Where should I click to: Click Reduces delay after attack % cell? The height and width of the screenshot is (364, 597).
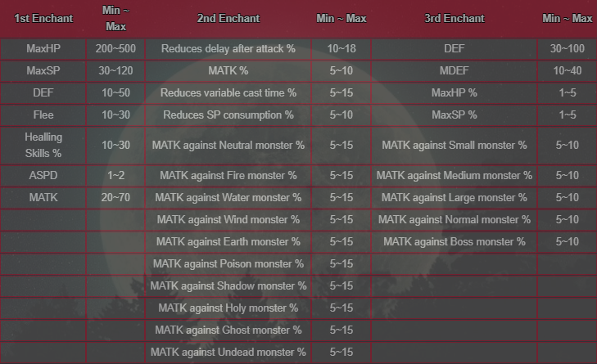(x=228, y=49)
